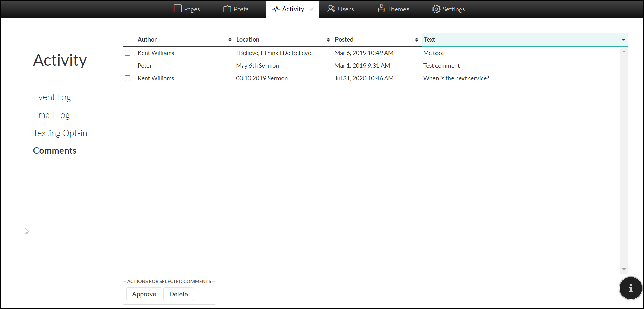644x309 pixels.
Task: Sort by Location column arrows
Action: pyautogui.click(x=328, y=40)
